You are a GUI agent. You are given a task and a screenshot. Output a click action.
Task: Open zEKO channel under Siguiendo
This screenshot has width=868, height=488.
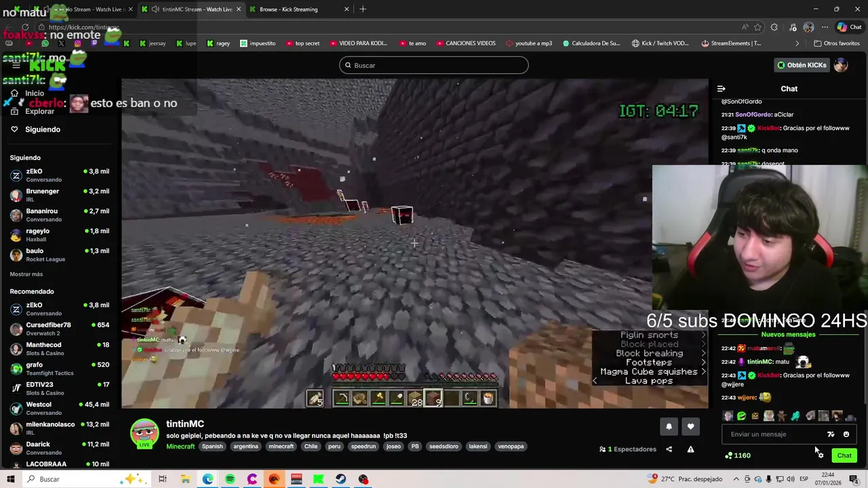coord(60,175)
